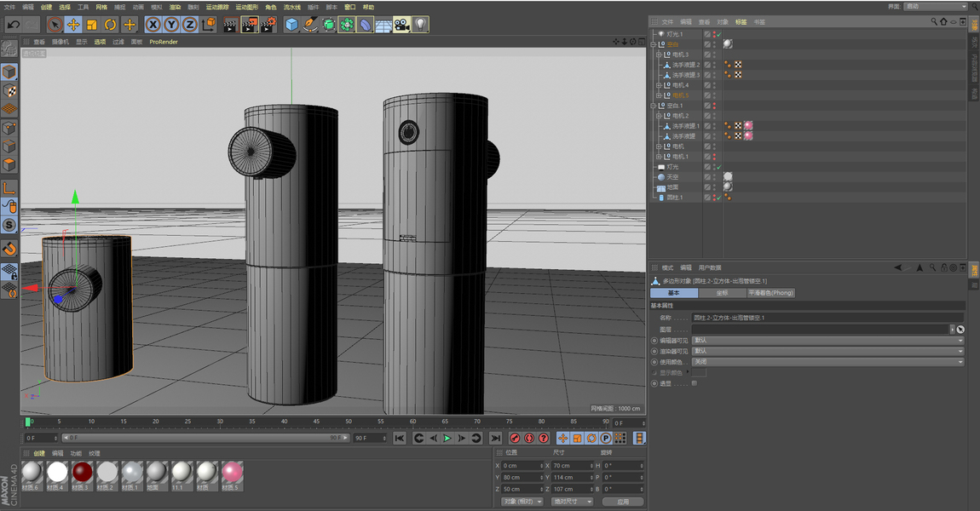Open the 渲染 menu in menu bar
The image size is (980, 511).
click(175, 7)
